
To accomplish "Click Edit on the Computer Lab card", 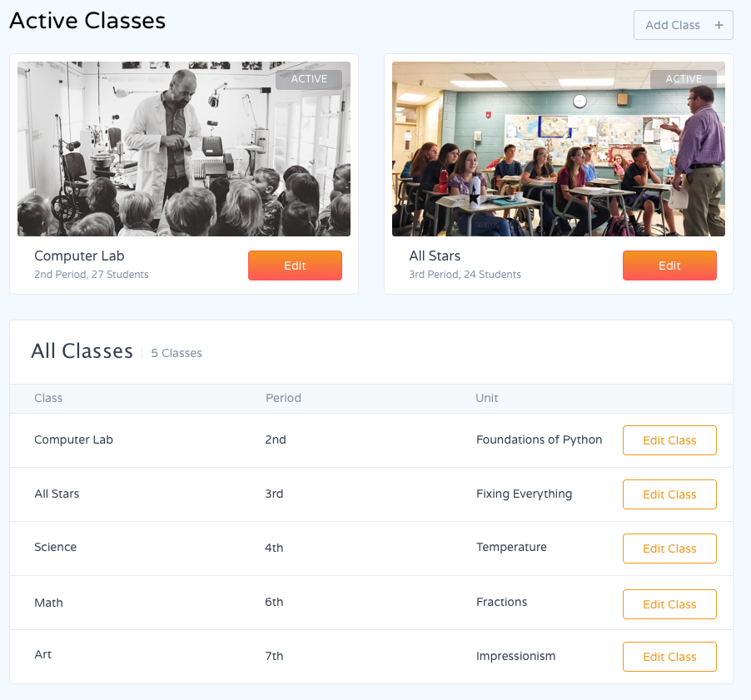I will pos(295,266).
